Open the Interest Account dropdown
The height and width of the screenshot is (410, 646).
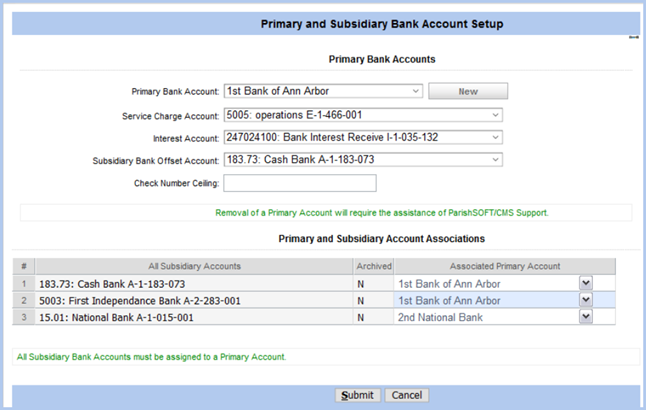click(363, 137)
